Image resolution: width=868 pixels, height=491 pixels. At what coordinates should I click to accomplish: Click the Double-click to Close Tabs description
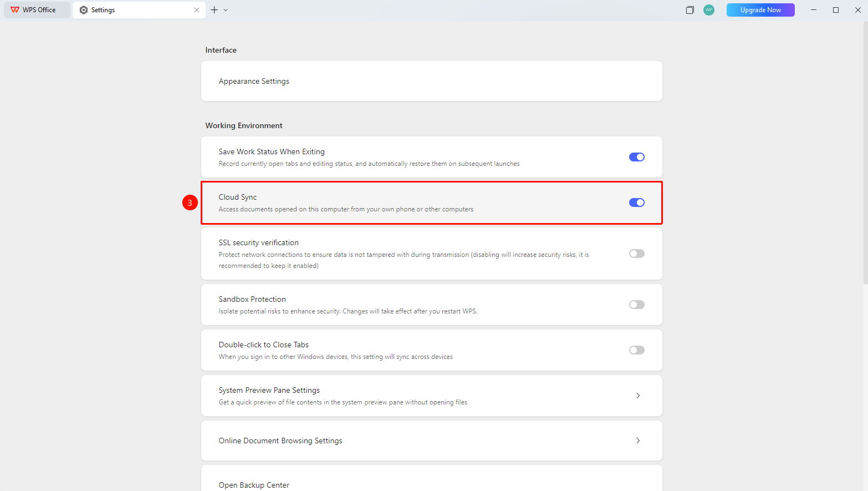pos(335,357)
